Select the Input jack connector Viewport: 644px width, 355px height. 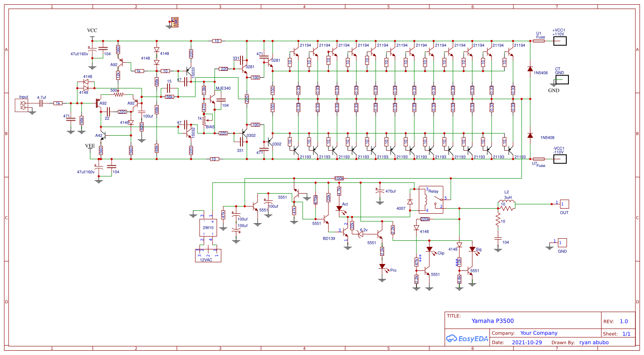pos(22,105)
